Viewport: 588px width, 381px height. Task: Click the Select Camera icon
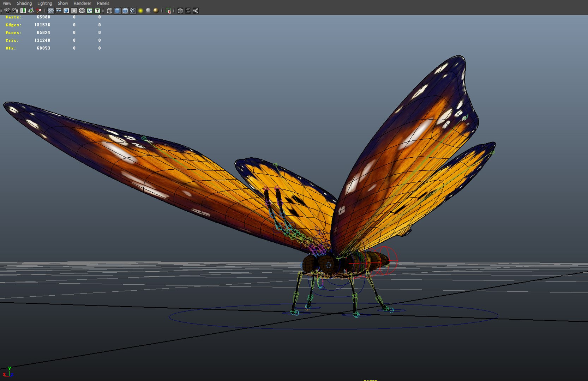click(7, 11)
